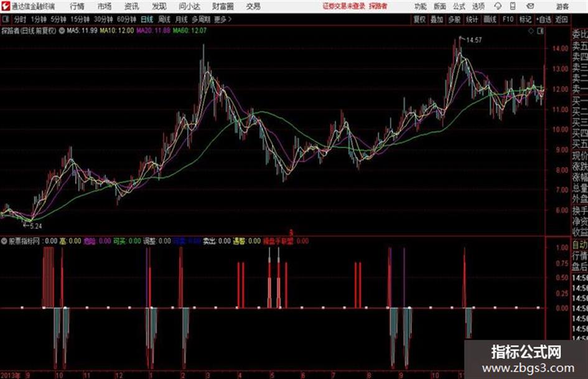Click the 游客 guest account label
Viewport: 588px width, 379px height.
tap(562, 6)
